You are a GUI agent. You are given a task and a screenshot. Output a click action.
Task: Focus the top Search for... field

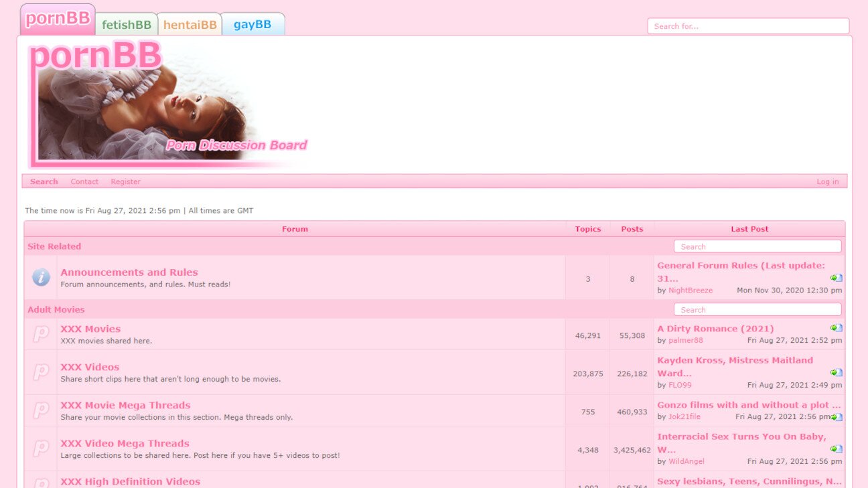click(748, 26)
